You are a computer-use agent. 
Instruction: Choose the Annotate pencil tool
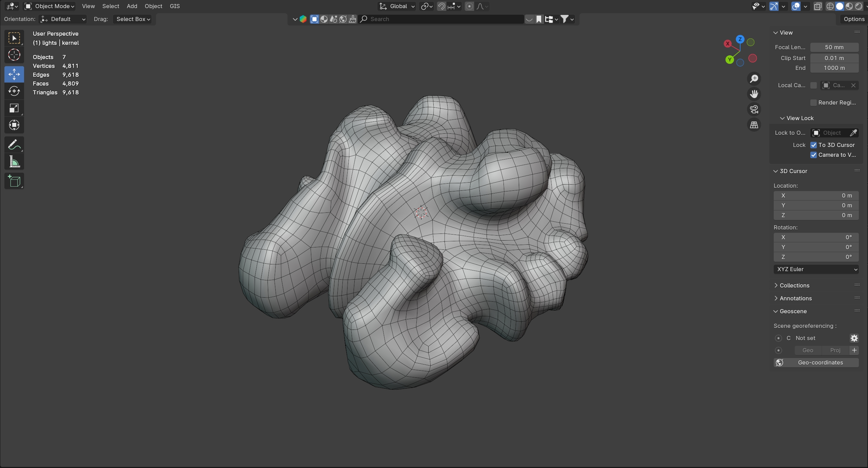coord(14,145)
